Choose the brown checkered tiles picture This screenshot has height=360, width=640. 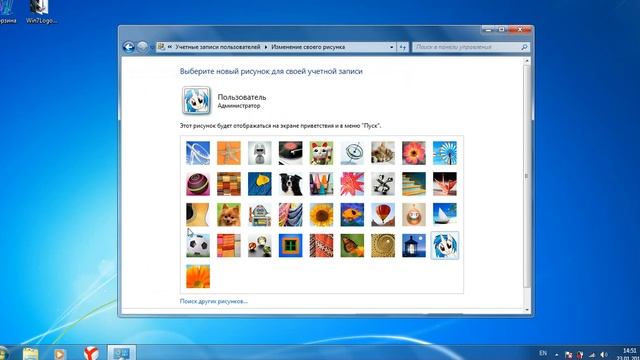(x=229, y=184)
